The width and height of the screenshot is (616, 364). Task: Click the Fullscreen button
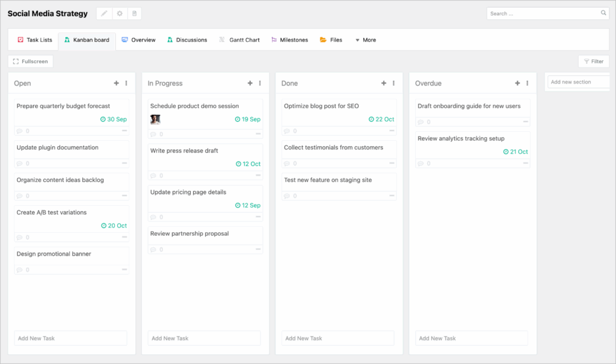(x=31, y=61)
